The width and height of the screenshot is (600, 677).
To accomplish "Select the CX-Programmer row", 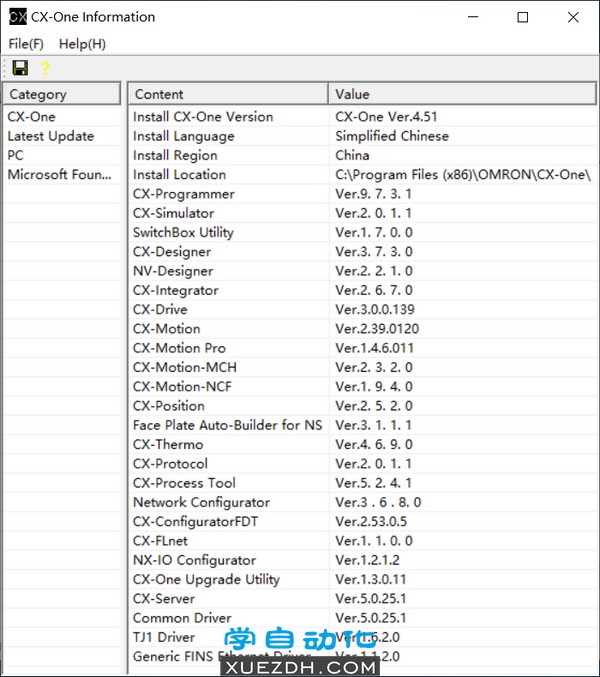I will point(363,194).
